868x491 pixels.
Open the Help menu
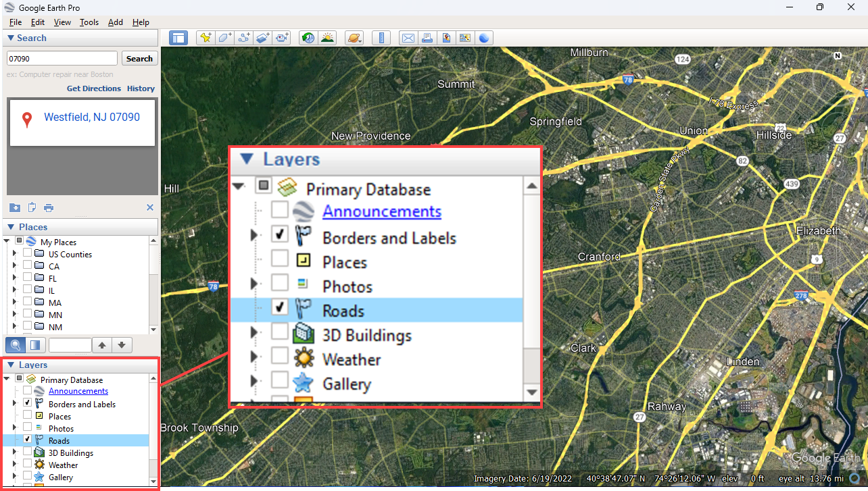click(141, 22)
